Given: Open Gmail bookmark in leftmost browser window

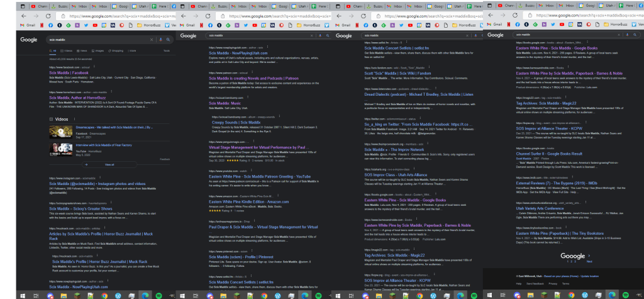Looking at the screenshot, I should pos(27,25).
